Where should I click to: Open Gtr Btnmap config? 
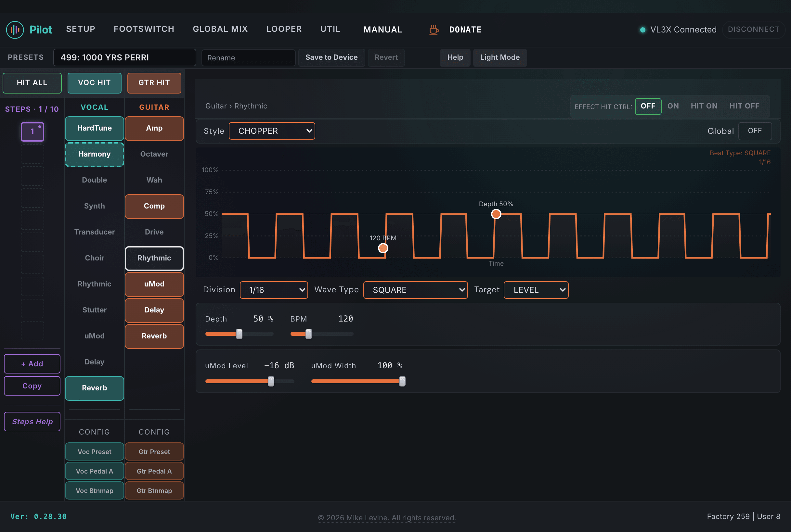[154, 491]
